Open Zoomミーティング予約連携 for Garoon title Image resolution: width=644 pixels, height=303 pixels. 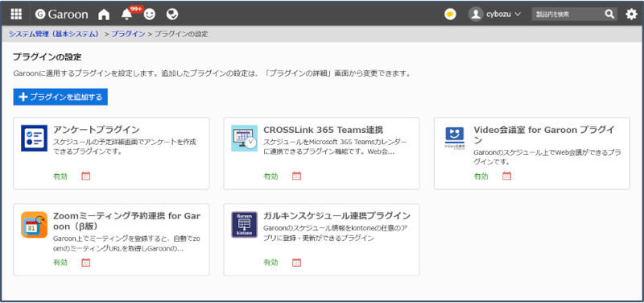point(127,221)
